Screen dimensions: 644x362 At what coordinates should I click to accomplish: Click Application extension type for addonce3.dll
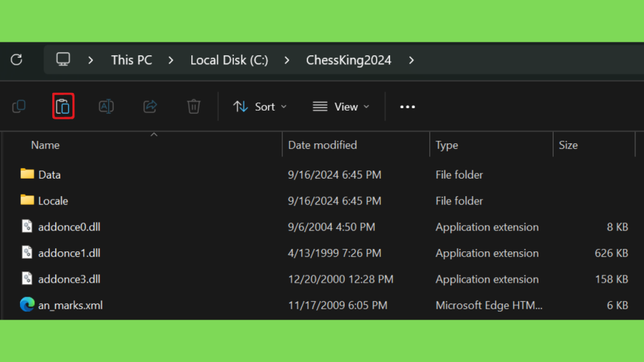tap(487, 279)
